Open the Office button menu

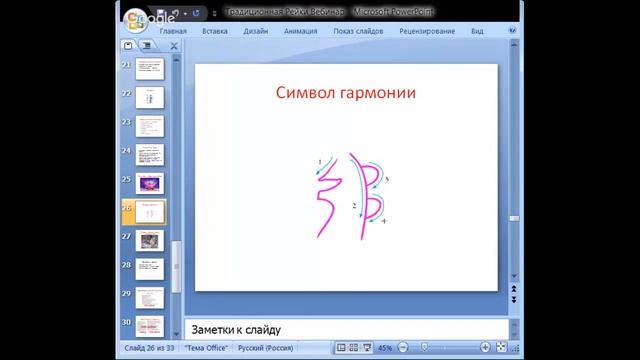click(x=136, y=20)
